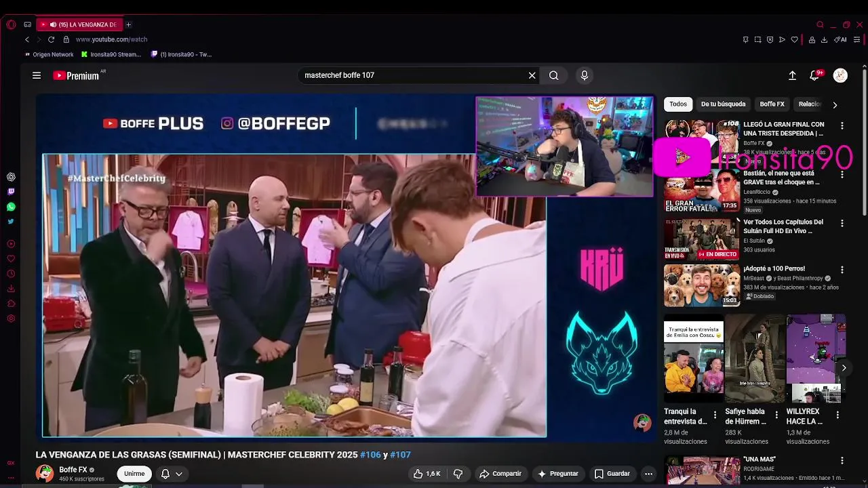Screen dimensions: 868x488
Task: Submit search with magnifier button
Action: (554, 75)
